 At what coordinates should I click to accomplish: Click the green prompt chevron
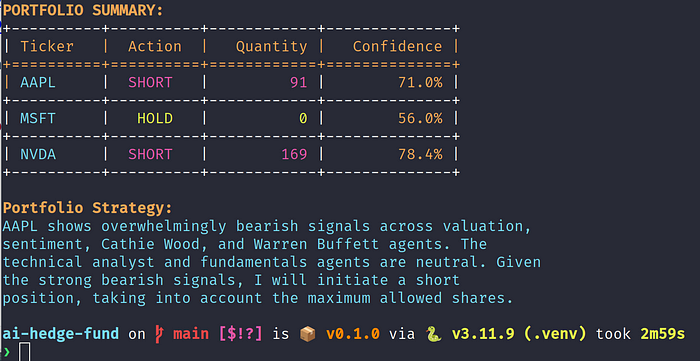click(6, 352)
